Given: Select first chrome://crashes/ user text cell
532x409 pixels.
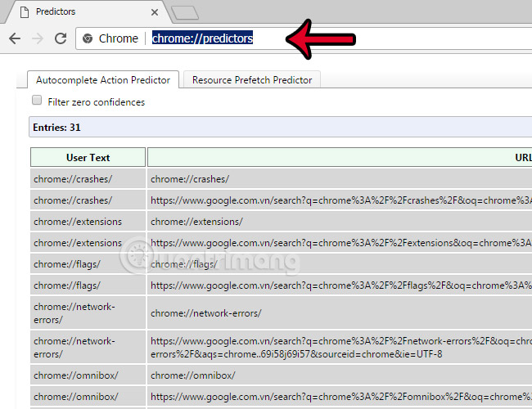Looking at the screenshot, I should pos(88,178).
